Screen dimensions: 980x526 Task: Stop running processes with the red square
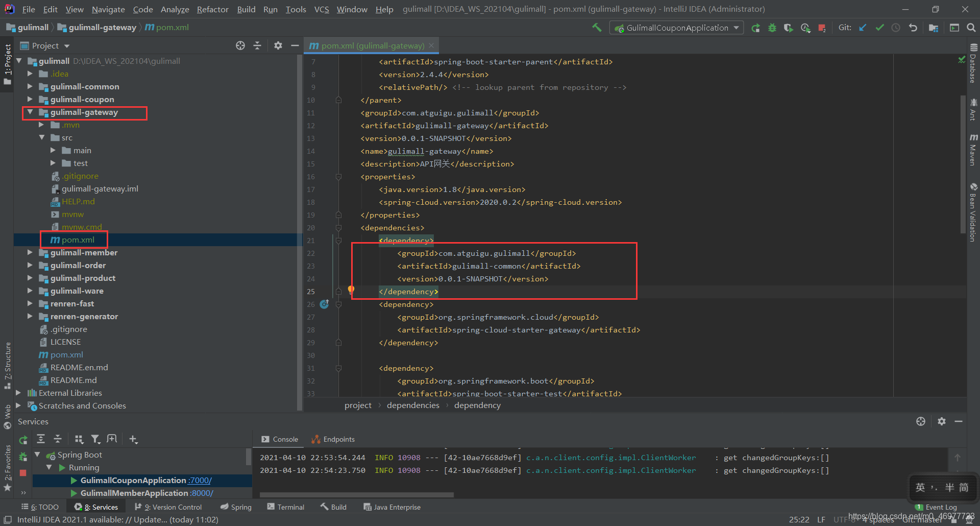point(822,28)
